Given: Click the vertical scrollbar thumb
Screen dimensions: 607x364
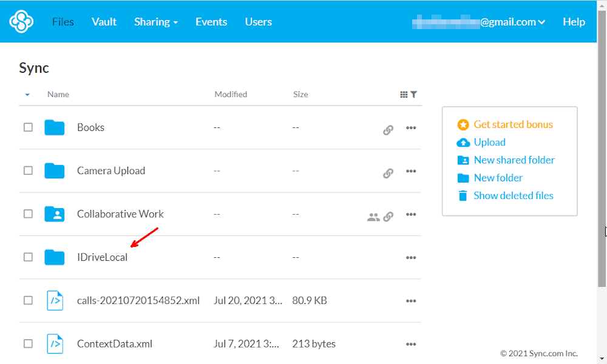Looking at the screenshot, I should pyautogui.click(x=602, y=149).
